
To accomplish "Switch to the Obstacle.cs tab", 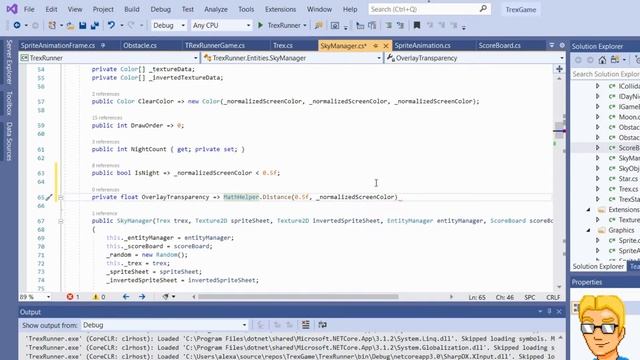I will click(140, 45).
